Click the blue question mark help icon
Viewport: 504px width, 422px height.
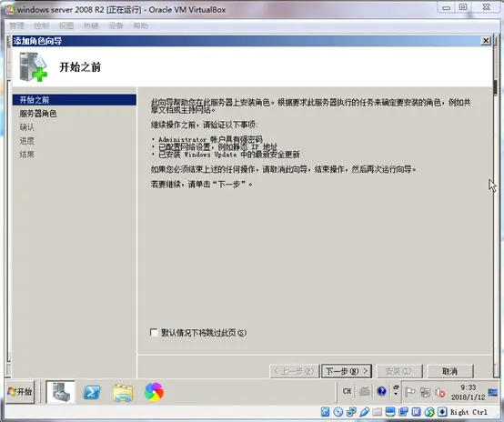[381, 391]
